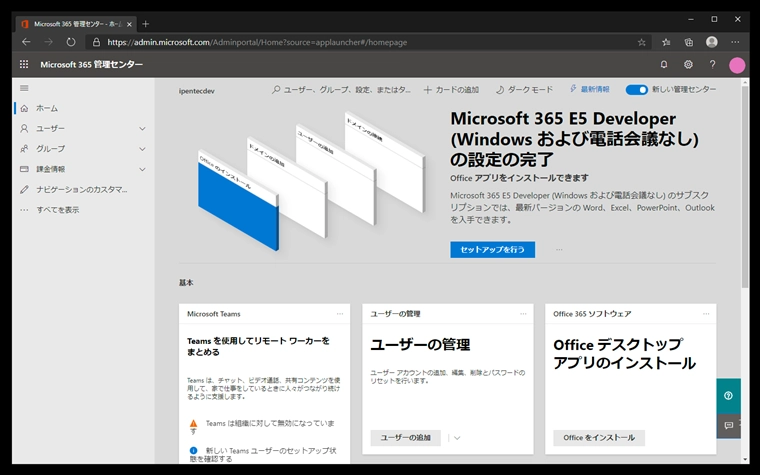Screen dimensions: 760x475
Task: Click the ユーザー person icon in sidebar
Action: (x=24, y=128)
